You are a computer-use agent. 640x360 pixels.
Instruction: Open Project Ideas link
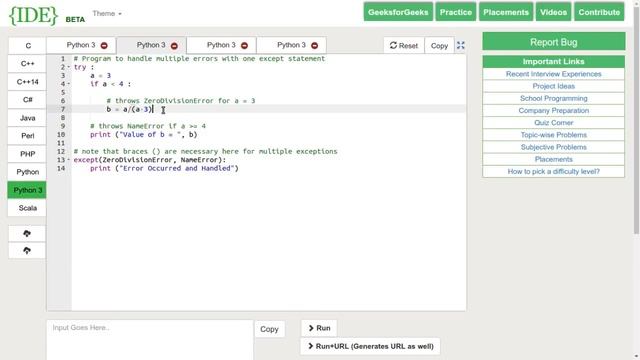tap(553, 86)
